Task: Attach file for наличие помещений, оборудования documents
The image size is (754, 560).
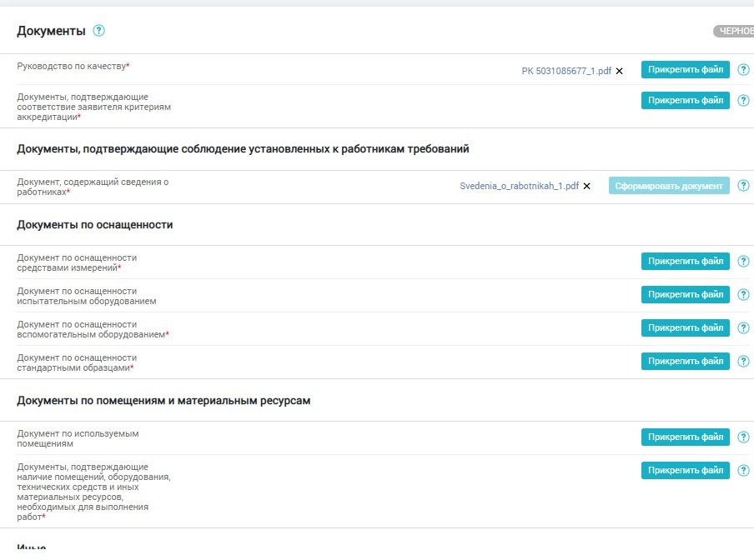Action: (685, 471)
